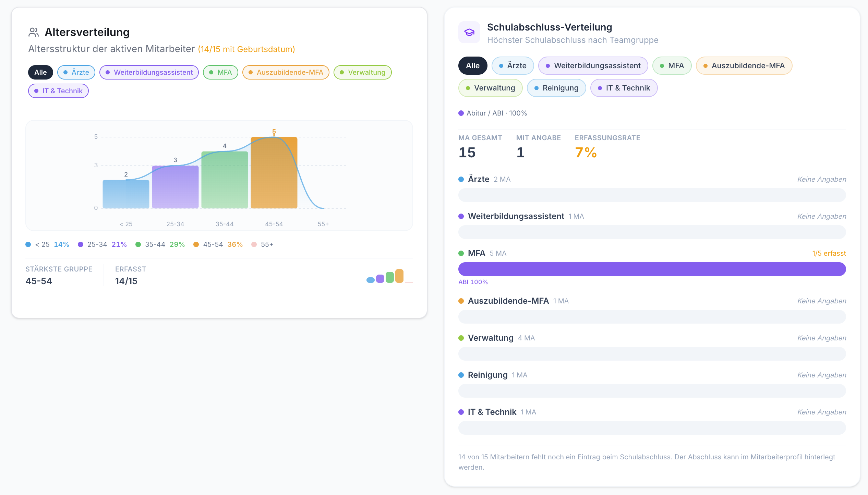The image size is (868, 495).
Task: Select Alle filter in Altersverteilung
Action: click(40, 72)
